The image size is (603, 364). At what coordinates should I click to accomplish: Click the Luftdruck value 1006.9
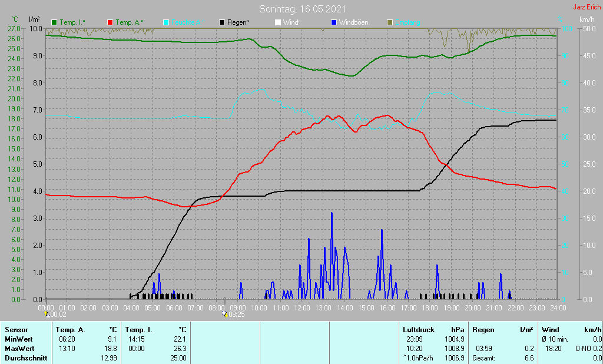(455, 358)
